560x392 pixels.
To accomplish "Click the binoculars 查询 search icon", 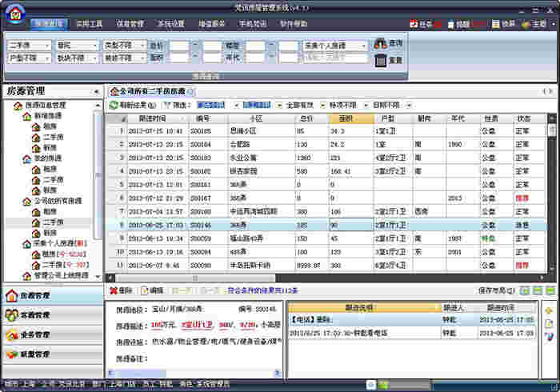I will (x=380, y=44).
